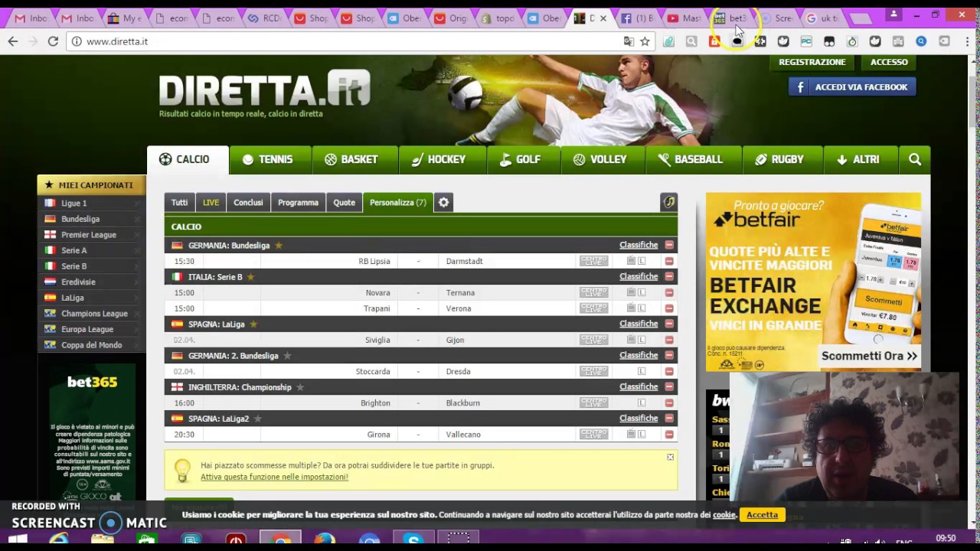The width and height of the screenshot is (980, 551).
Task: Click the ACCESSO login button
Action: [x=889, y=62]
